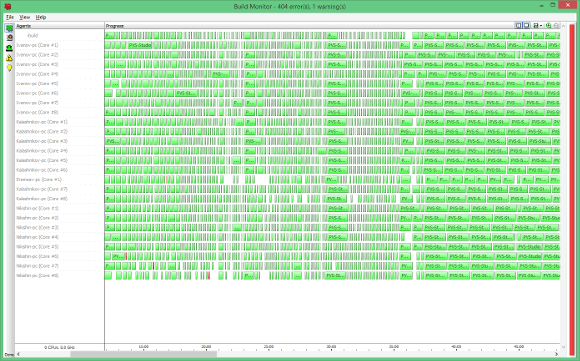580x361 pixels.
Task: Show the yellow warning triangle view
Action: pos(9,58)
